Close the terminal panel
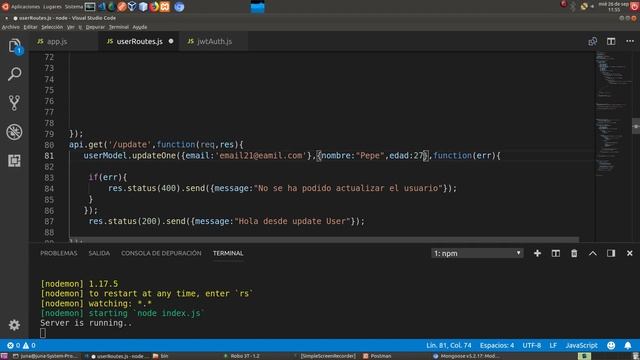Screen dimensions: 640x360 pyautogui.click(x=630, y=253)
